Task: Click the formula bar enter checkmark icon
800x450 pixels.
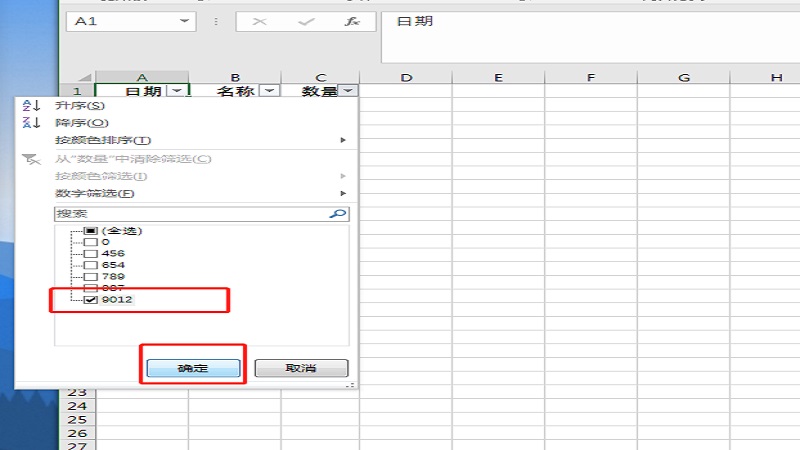Action: pyautogui.click(x=306, y=22)
